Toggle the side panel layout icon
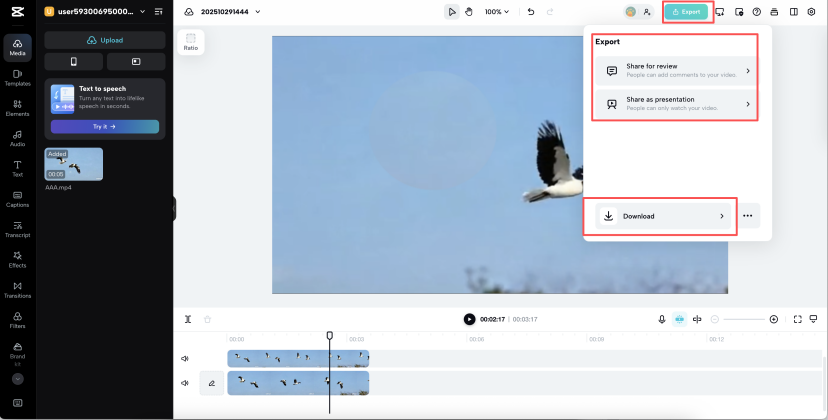 click(794, 12)
